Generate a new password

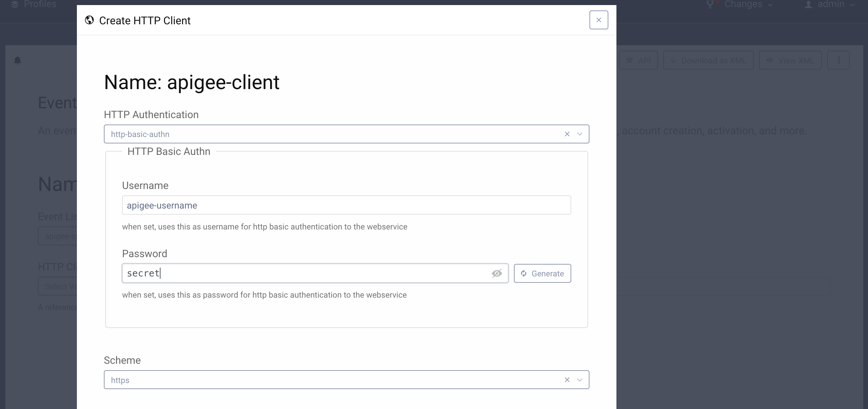point(542,273)
